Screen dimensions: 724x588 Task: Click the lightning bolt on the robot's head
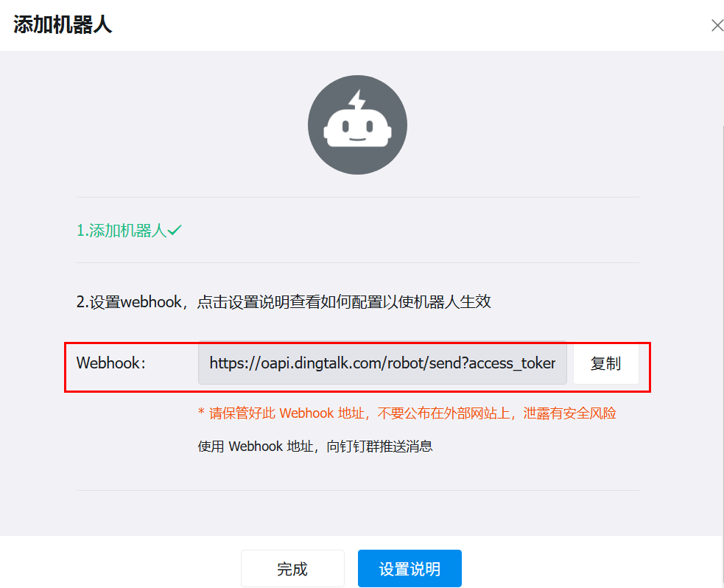[357, 100]
